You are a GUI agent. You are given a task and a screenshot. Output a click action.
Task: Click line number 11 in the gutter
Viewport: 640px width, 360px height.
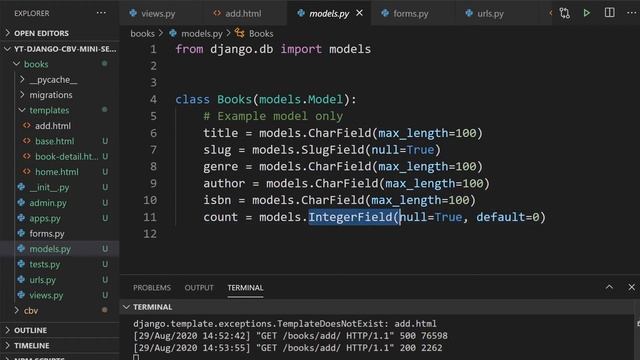[x=150, y=217]
